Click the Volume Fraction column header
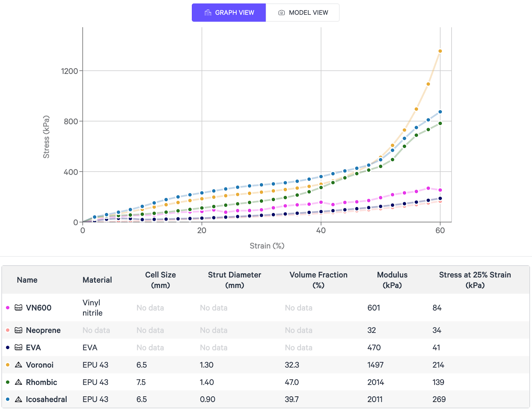Screen dimensions: 532x410 coord(318,280)
